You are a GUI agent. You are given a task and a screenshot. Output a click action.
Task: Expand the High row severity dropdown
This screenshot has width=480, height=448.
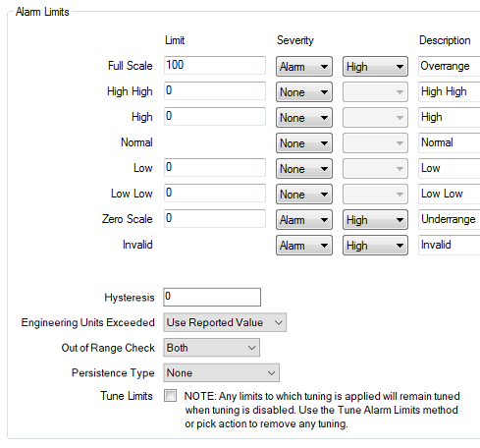click(304, 118)
